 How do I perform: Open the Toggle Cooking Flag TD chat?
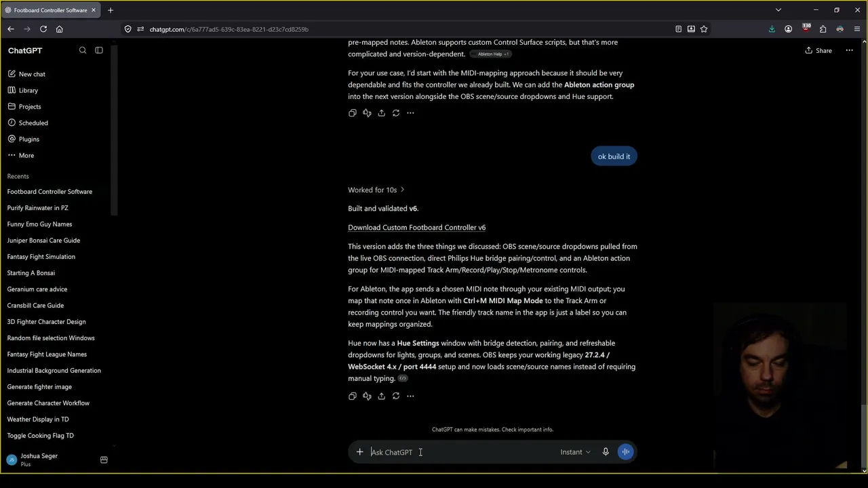click(41, 436)
